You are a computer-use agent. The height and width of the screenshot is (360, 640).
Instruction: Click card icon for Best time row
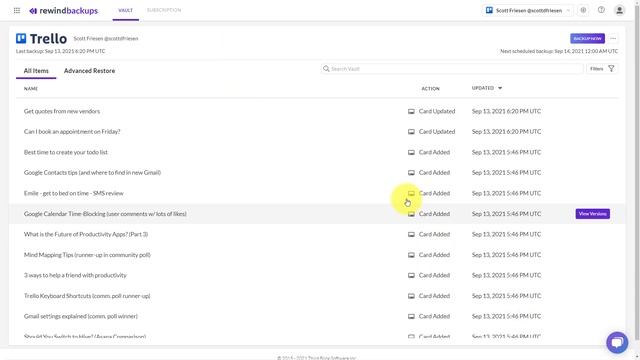[x=411, y=152]
